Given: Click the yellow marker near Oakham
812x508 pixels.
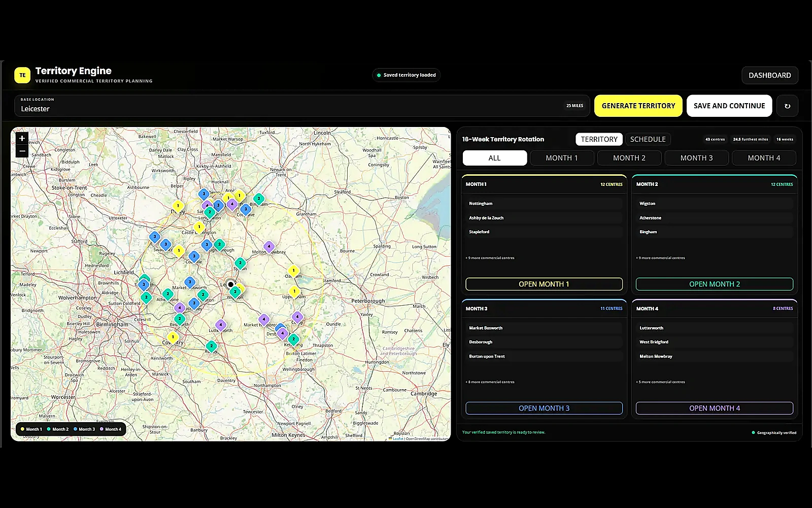Looking at the screenshot, I should click(293, 271).
